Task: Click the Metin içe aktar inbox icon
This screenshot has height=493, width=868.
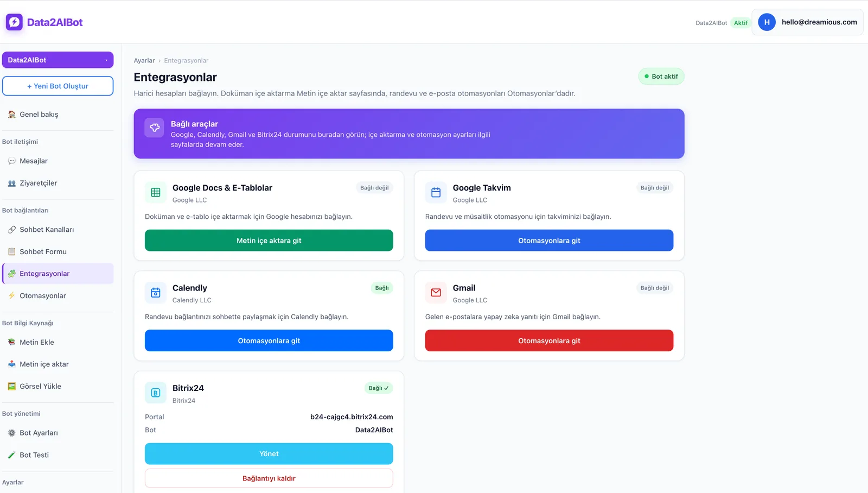Action: coord(12,364)
